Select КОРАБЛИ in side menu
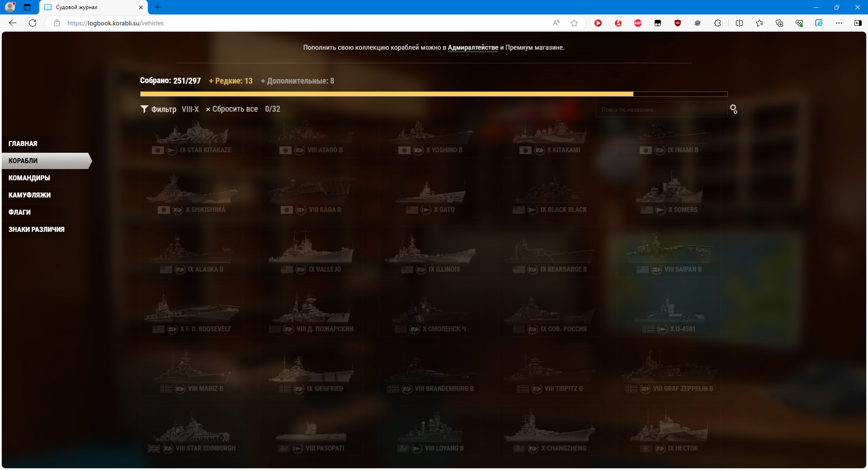868x470 pixels. coord(46,161)
